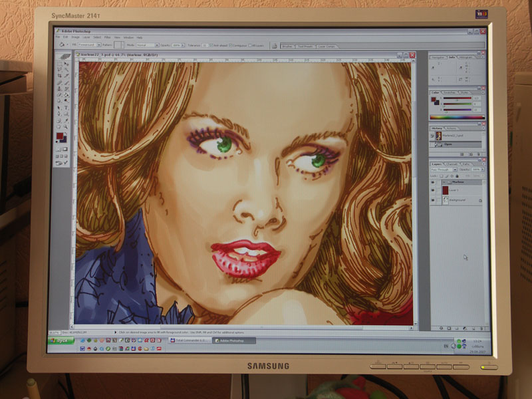Toggle the Contiguous checkbox
Viewport: 532px width, 399px height.
(x=231, y=45)
